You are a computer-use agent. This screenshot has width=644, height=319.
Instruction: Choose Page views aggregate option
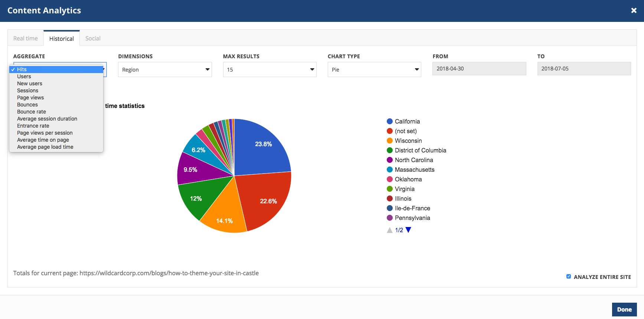56,98
